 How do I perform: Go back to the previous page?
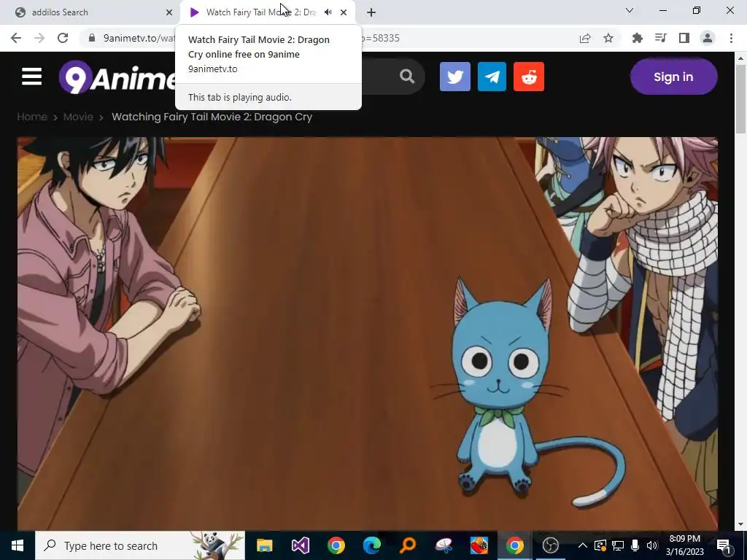coord(16,38)
